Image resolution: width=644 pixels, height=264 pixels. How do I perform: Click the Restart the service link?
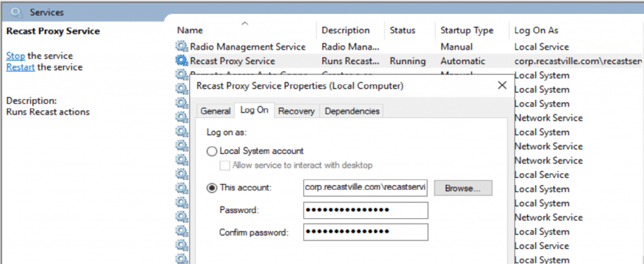(20, 67)
